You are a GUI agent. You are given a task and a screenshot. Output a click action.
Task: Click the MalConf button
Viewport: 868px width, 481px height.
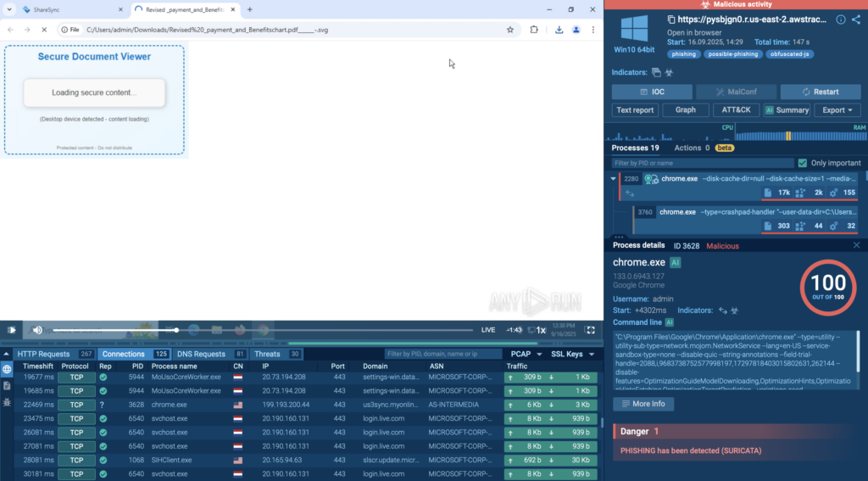[736, 92]
